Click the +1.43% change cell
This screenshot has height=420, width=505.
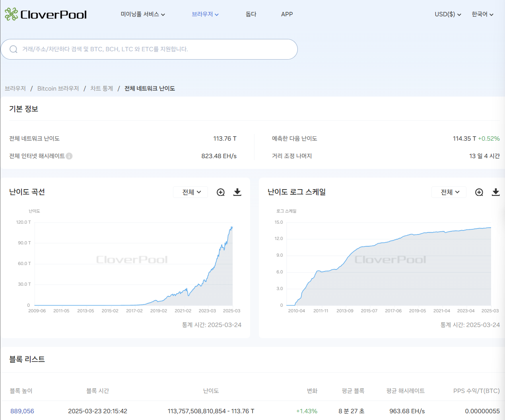(x=307, y=411)
